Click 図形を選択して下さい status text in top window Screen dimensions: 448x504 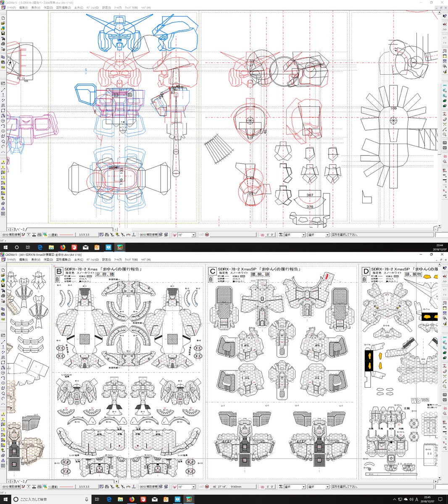pos(345,235)
